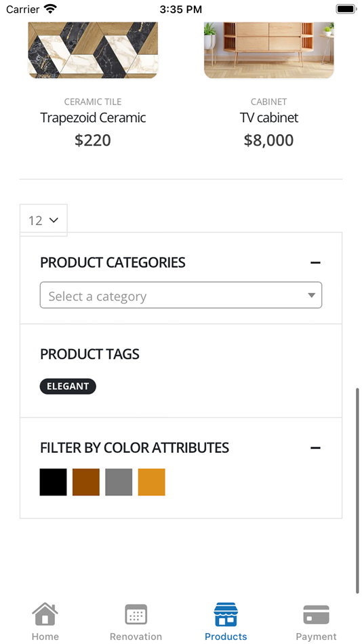Open the Trapezoid Ceramic product title
Screen dimensions: 362x644
[x=93, y=118]
